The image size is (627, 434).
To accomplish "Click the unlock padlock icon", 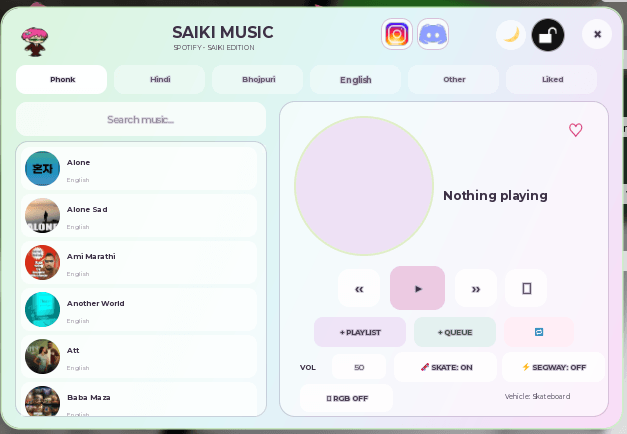I will pyautogui.click(x=548, y=35).
